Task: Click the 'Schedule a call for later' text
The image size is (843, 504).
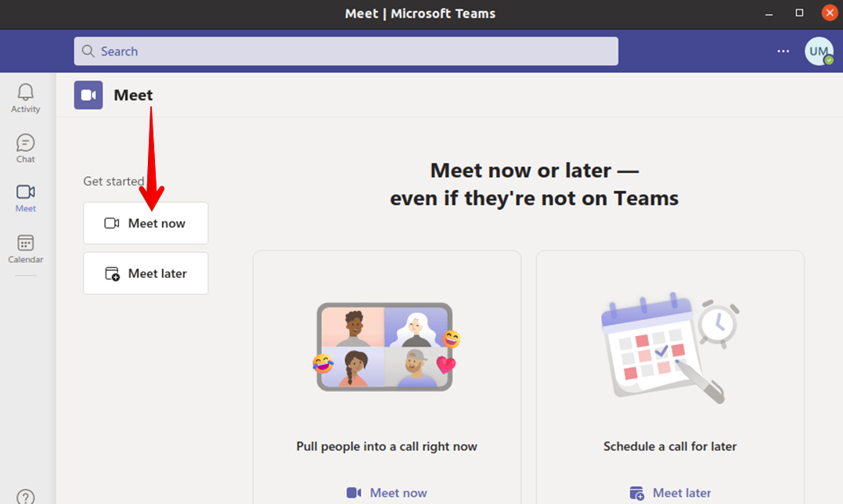Action: coord(670,447)
